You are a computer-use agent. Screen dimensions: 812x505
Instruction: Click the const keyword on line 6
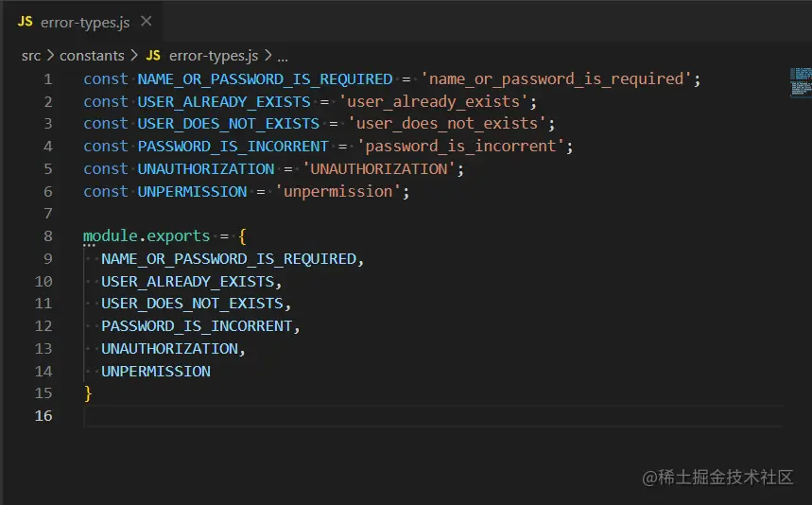[106, 192]
